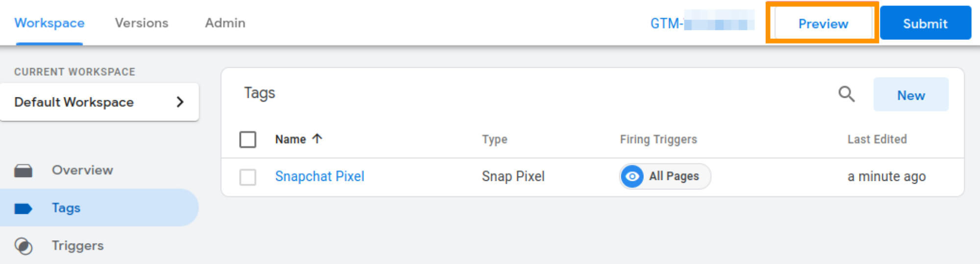Check the Snapchat Pixel row checkbox
The height and width of the screenshot is (264, 980).
(248, 177)
